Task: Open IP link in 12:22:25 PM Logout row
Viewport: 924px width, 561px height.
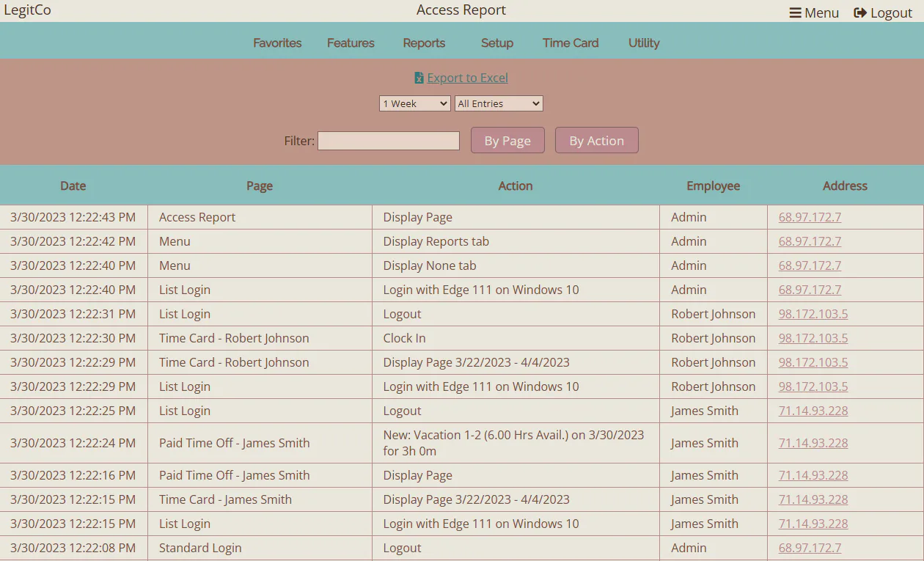Action: (813, 411)
